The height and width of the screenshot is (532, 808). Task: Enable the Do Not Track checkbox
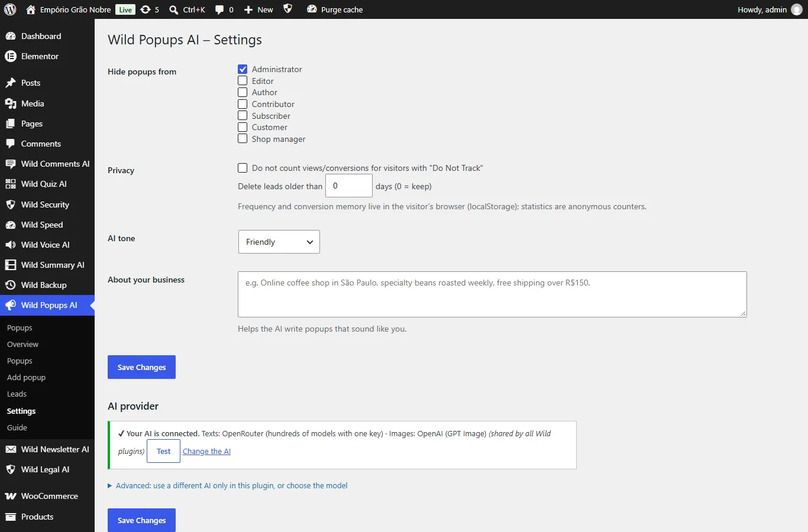click(x=243, y=168)
